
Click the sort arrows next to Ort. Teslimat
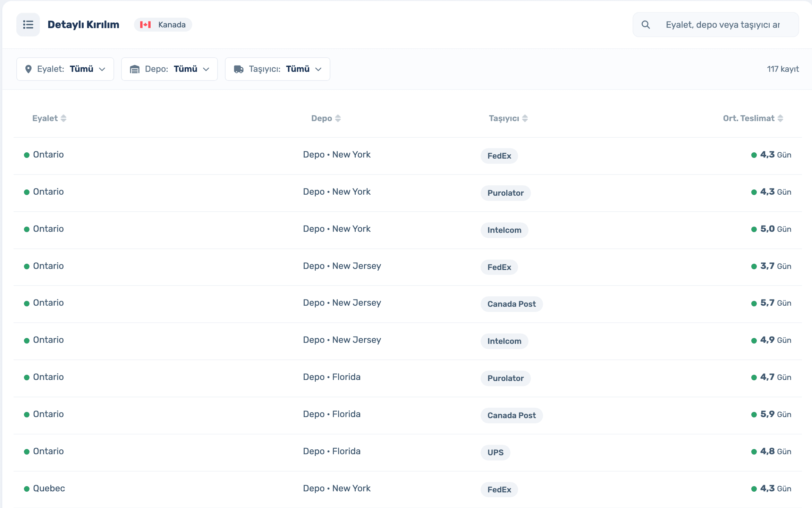point(780,118)
